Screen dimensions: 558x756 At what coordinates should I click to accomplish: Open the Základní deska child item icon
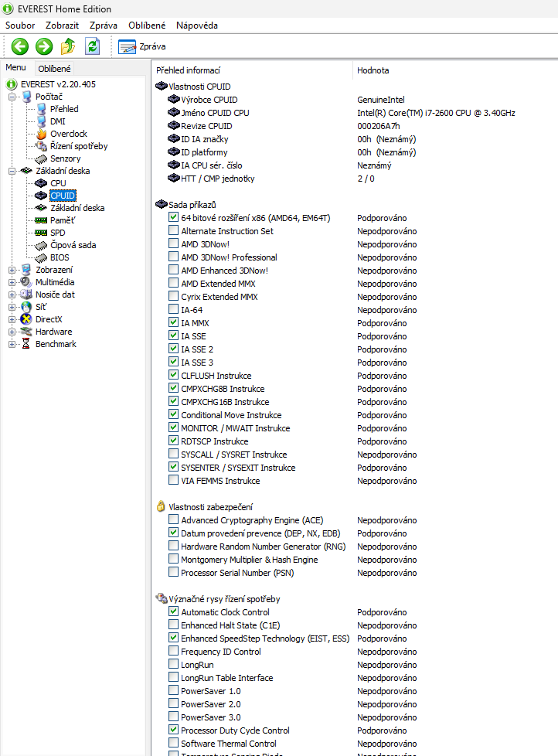click(42, 208)
